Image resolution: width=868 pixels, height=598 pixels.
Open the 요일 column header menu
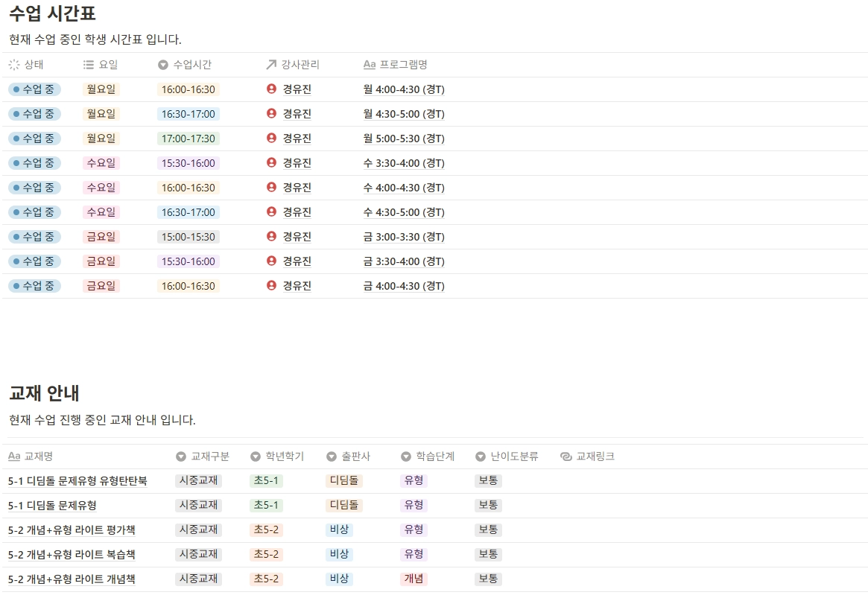point(100,65)
